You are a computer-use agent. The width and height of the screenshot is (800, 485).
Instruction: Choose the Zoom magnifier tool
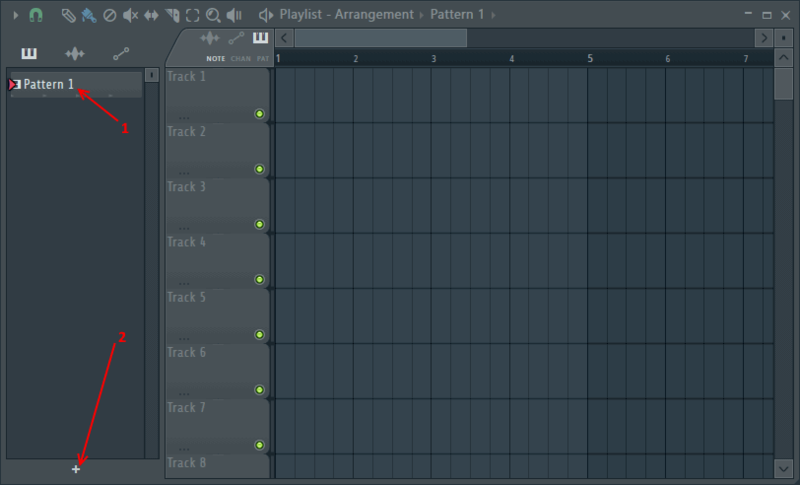tap(213, 15)
